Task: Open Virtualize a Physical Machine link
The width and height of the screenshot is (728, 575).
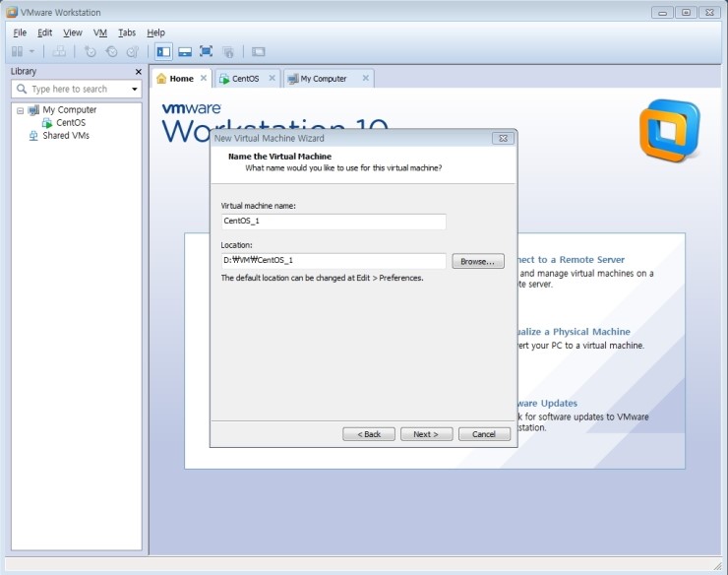Action: click(x=575, y=332)
